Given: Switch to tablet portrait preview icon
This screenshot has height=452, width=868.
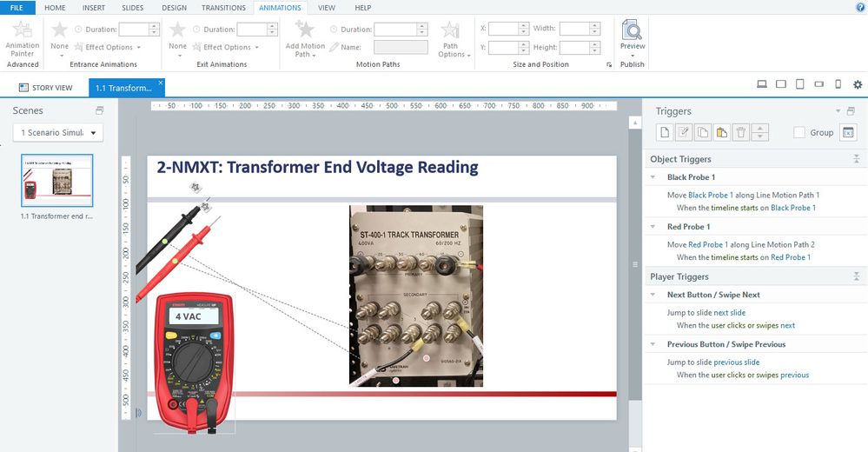Looking at the screenshot, I should point(799,84).
